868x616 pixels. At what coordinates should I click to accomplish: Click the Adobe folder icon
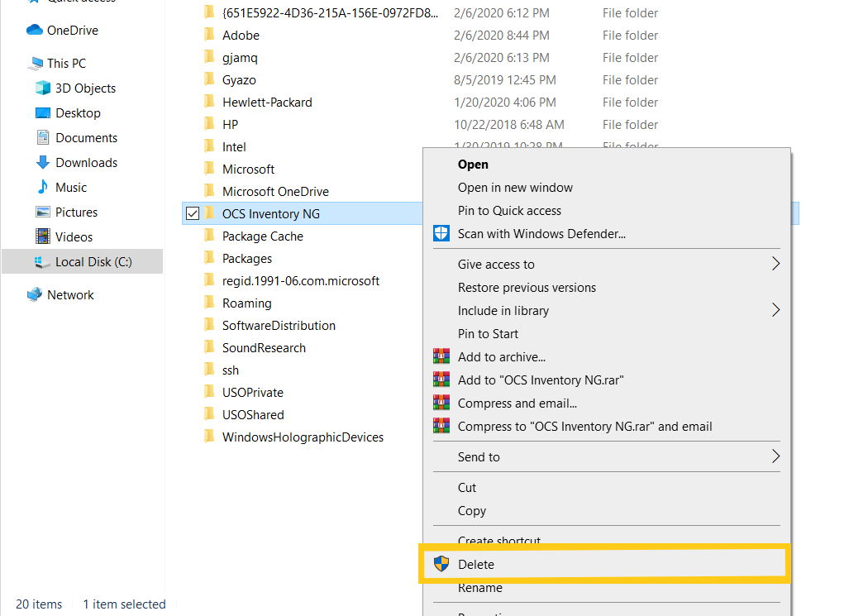point(209,35)
